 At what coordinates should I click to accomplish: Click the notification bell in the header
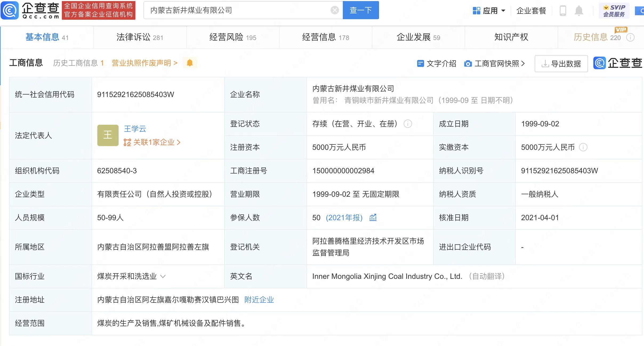[x=579, y=11]
